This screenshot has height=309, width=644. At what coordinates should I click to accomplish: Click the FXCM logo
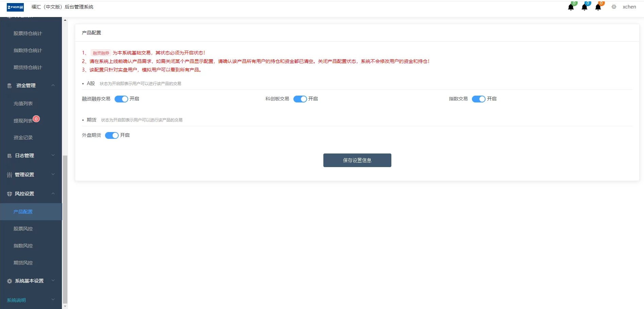[15, 7]
